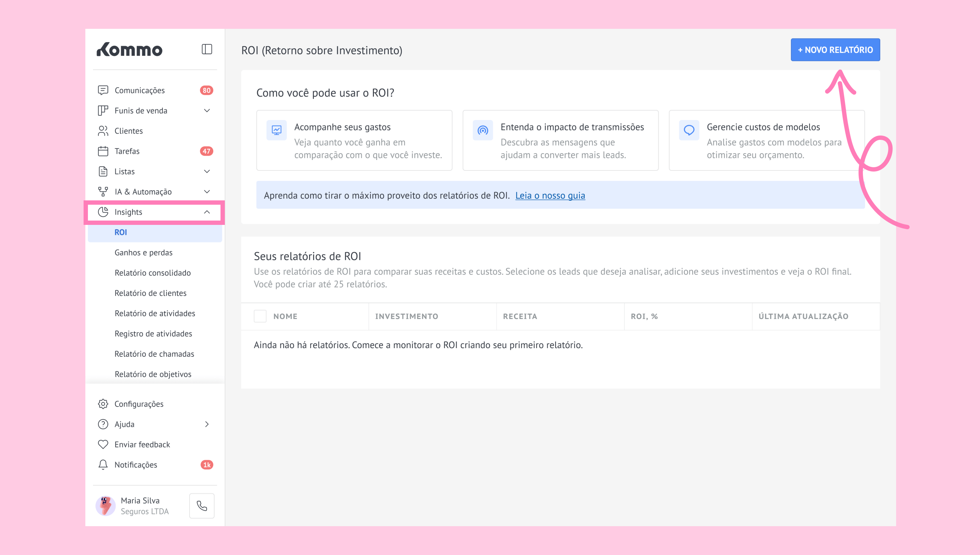Image resolution: width=980 pixels, height=555 pixels.
Task: Open Clientes via the people icon
Action: click(103, 131)
